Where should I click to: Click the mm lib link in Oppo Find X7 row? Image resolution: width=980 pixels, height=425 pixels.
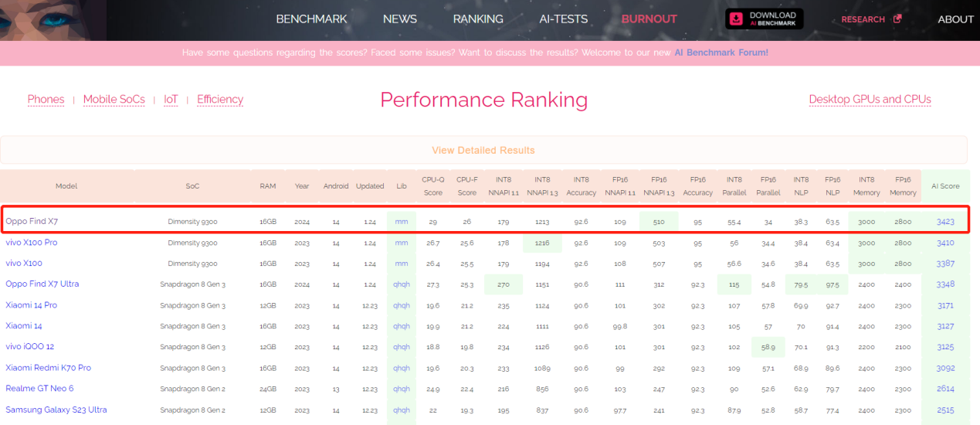[x=402, y=222]
